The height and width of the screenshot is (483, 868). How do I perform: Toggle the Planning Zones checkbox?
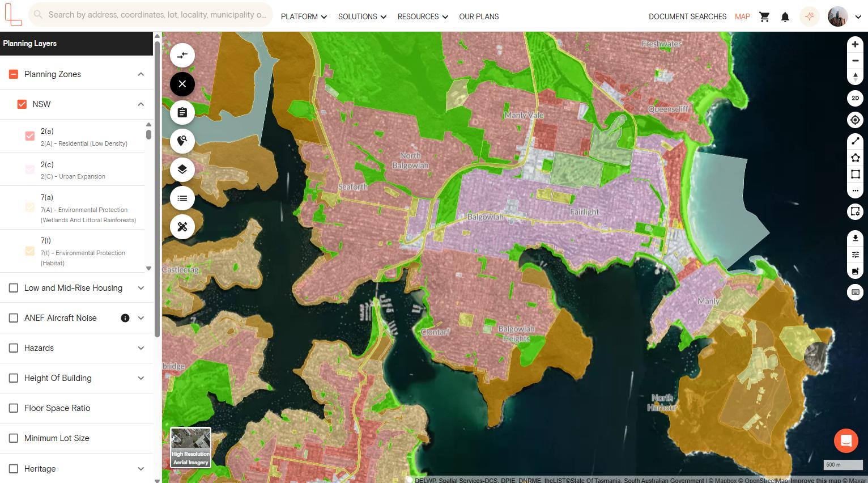pyautogui.click(x=14, y=74)
